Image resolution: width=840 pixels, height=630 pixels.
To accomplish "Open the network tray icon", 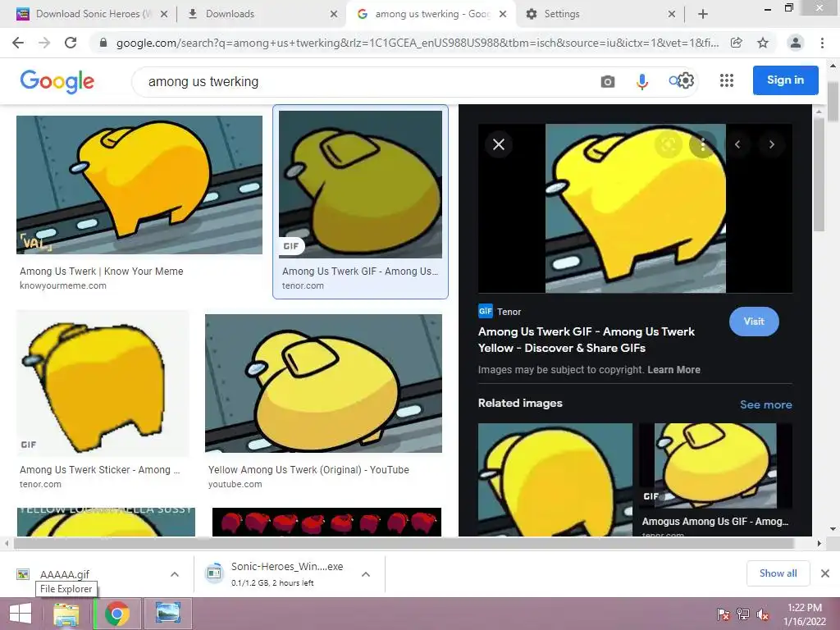I will pos(743,614).
